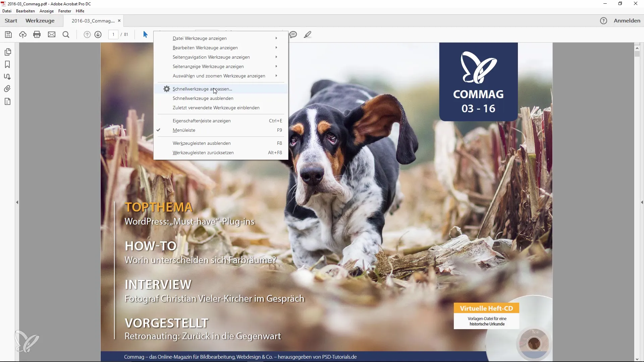Open the Bearbeiten menu
The height and width of the screenshot is (362, 644).
[x=25, y=11]
